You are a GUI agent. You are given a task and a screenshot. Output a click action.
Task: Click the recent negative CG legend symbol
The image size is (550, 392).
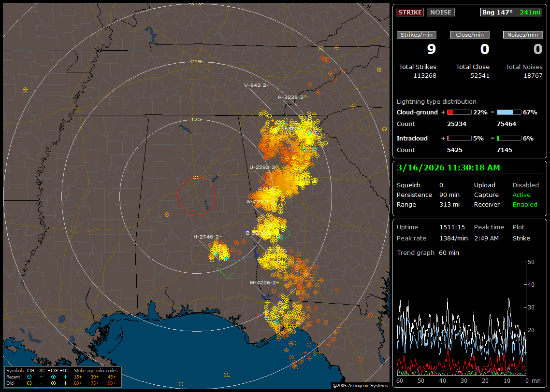tap(29, 377)
